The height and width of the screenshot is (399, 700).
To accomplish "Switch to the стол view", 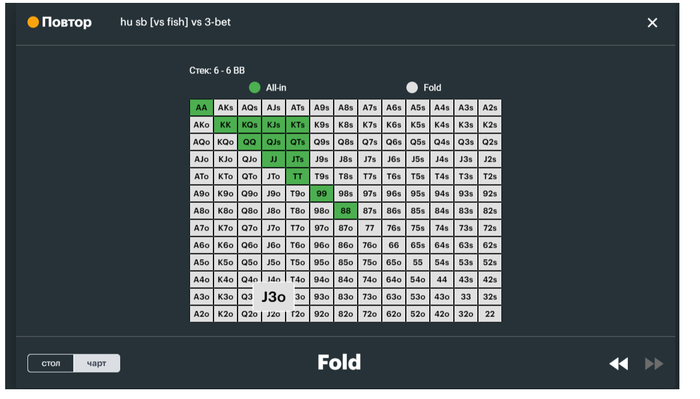I will (x=51, y=363).
